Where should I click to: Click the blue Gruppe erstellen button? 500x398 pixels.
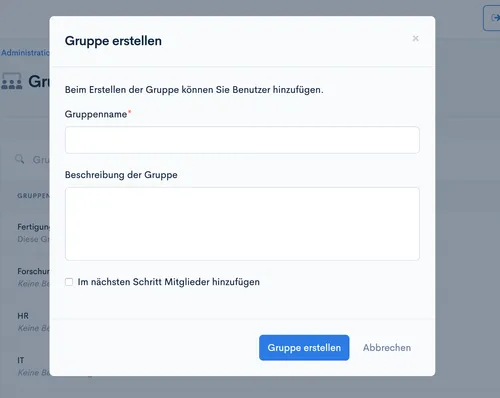(x=304, y=348)
